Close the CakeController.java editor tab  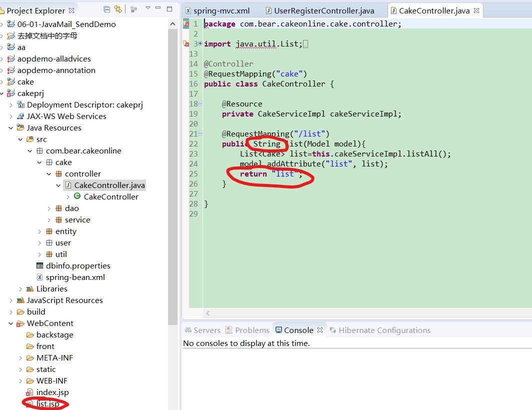coord(476,10)
